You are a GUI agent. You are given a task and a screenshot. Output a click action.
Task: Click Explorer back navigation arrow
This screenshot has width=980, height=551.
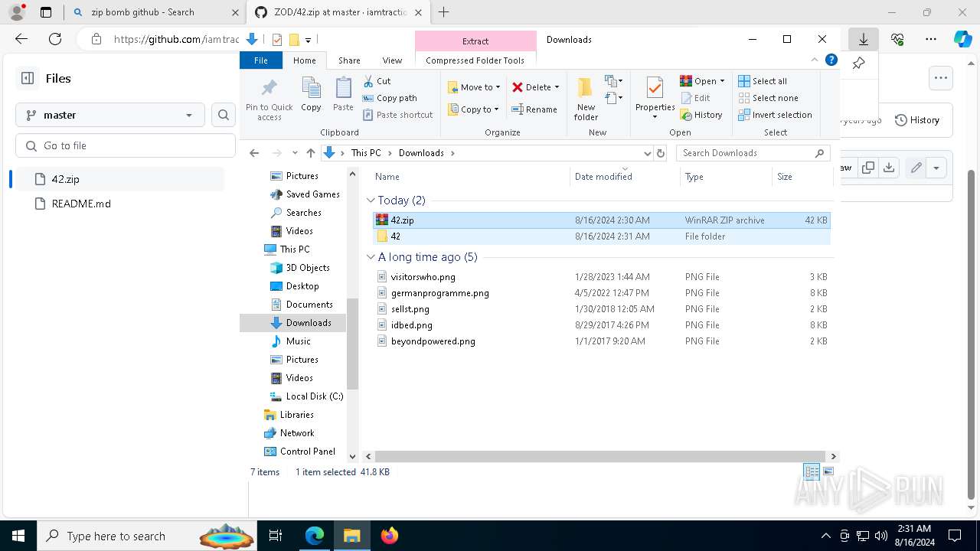254,153
